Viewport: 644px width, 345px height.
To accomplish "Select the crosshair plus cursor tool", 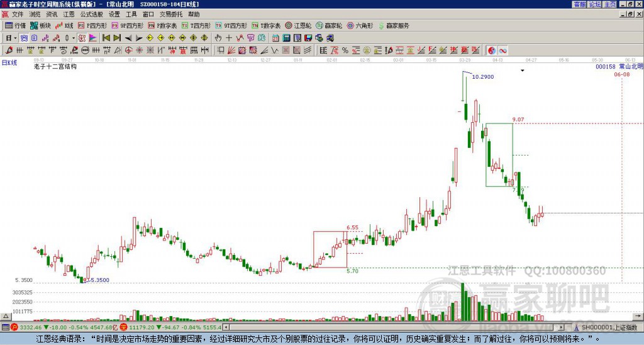I will pos(229,38).
